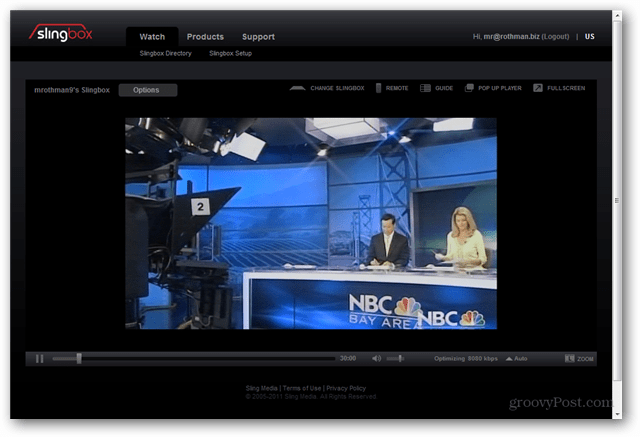
Task: Open the Remote control icon
Action: (x=378, y=88)
